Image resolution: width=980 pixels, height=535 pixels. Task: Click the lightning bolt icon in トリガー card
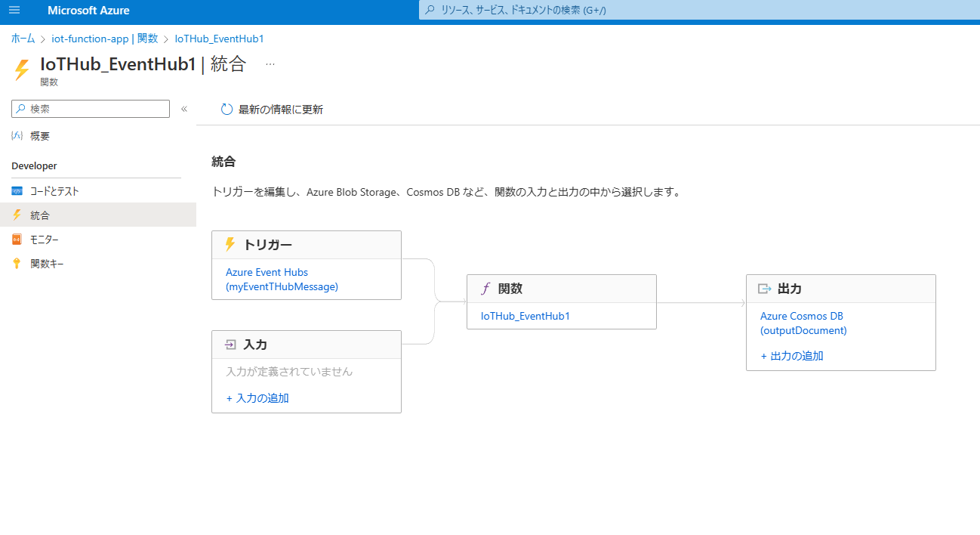(x=230, y=245)
